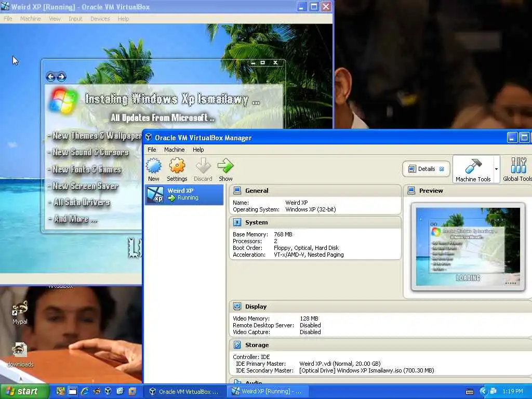532x399 pixels.
Task: Click 'Floppy, Optical, Hard Disk' boot order
Action: (x=307, y=248)
